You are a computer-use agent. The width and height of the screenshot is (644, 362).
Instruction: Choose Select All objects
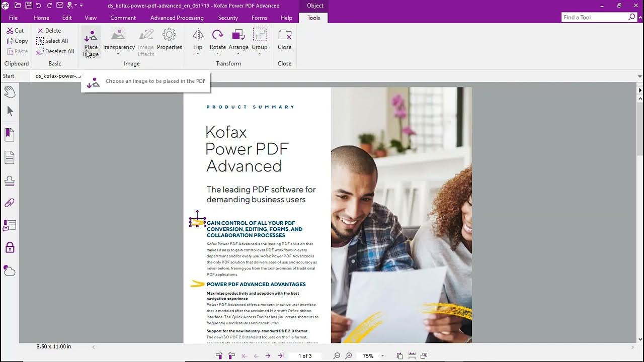pyautogui.click(x=52, y=41)
